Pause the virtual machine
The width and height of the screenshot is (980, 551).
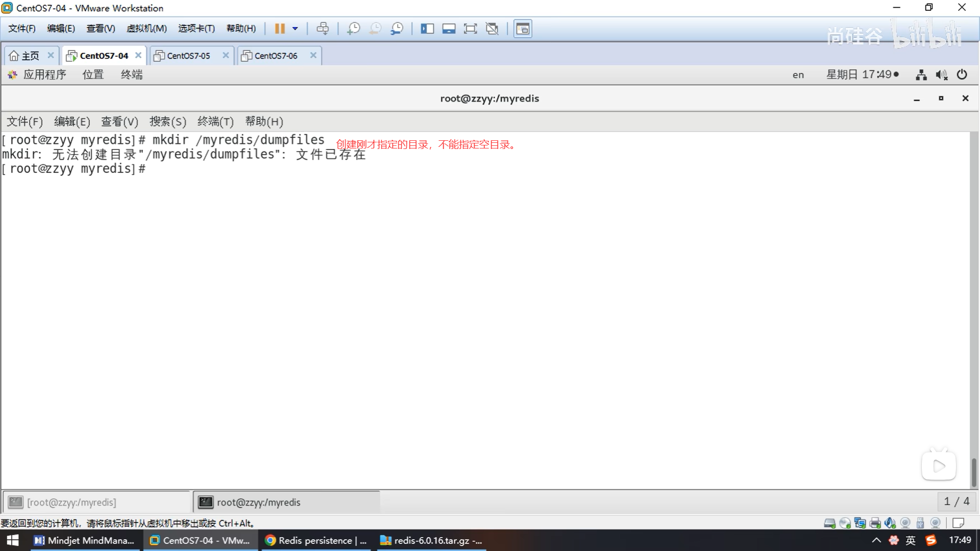pyautogui.click(x=279, y=29)
